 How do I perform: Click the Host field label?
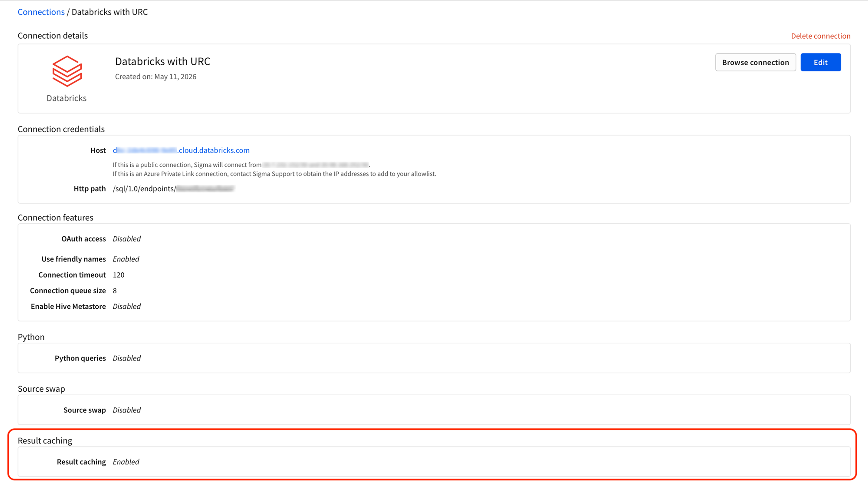(x=98, y=150)
